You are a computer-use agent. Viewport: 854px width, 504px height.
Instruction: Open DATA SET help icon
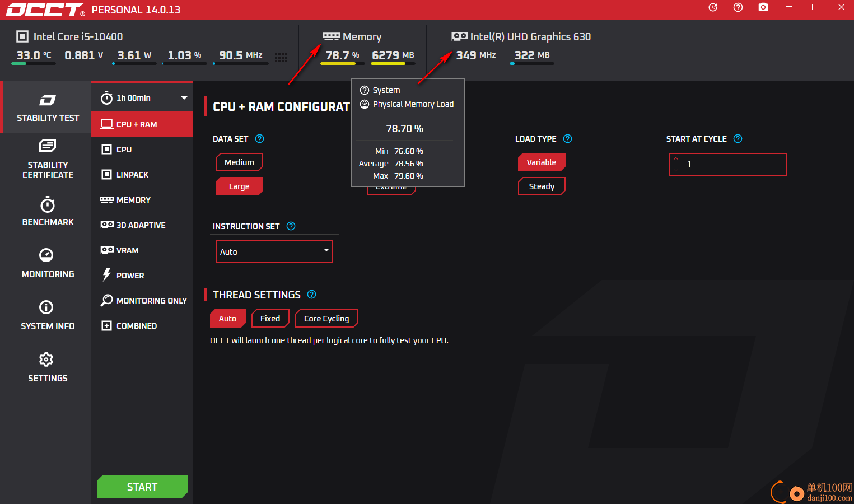point(259,139)
